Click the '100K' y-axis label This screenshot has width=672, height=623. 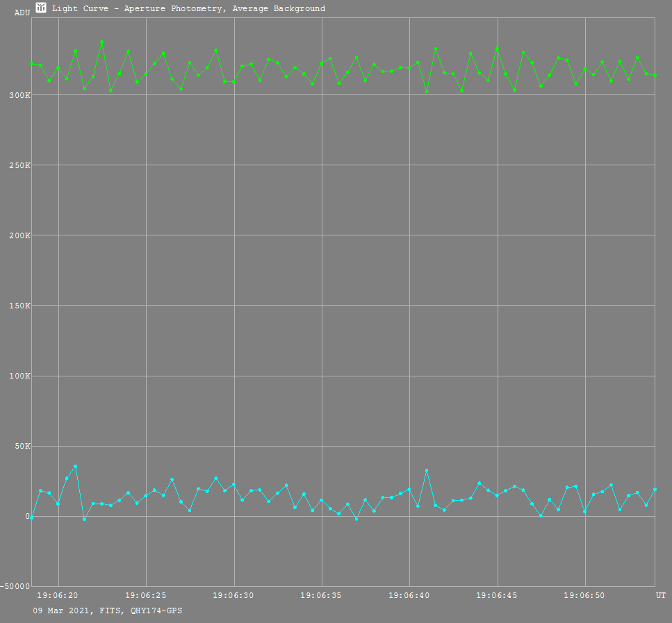tap(19, 376)
